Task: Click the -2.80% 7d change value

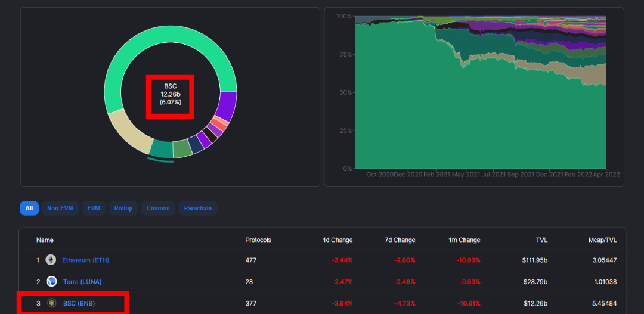Action: click(405, 260)
